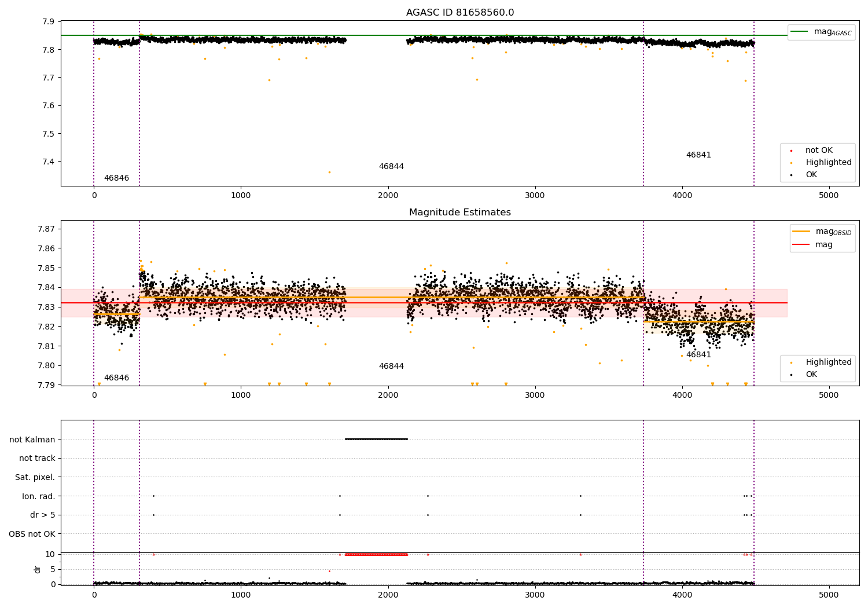Click the orange outlier point near 7.36 in the top plot
Viewport: 868px width, 608px height.
(329, 172)
